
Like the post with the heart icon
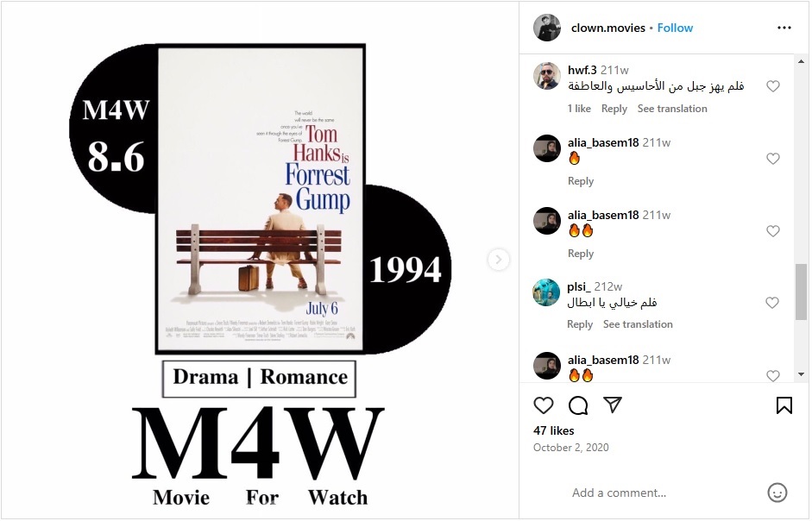544,405
